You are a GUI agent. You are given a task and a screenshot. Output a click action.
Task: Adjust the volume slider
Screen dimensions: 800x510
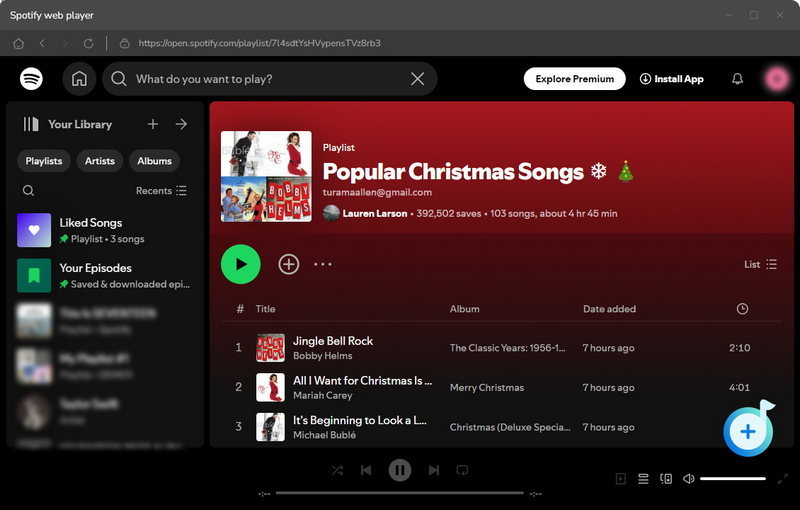[x=733, y=479]
